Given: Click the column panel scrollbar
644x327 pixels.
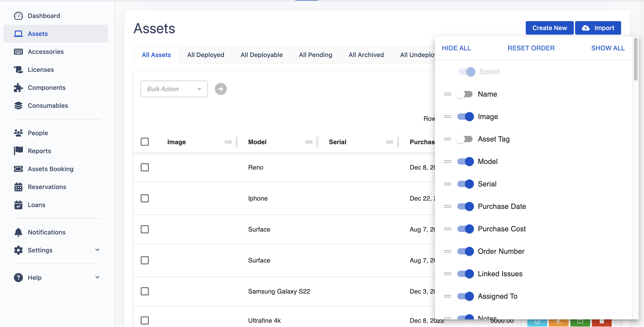Looking at the screenshot, I should [x=636, y=60].
